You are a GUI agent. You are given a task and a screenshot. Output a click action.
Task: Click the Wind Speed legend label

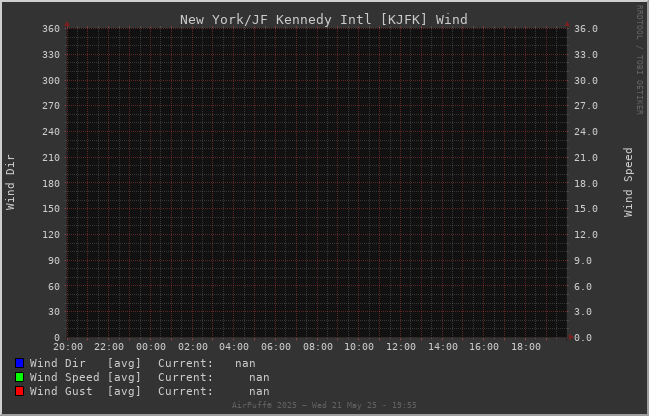tap(64, 377)
